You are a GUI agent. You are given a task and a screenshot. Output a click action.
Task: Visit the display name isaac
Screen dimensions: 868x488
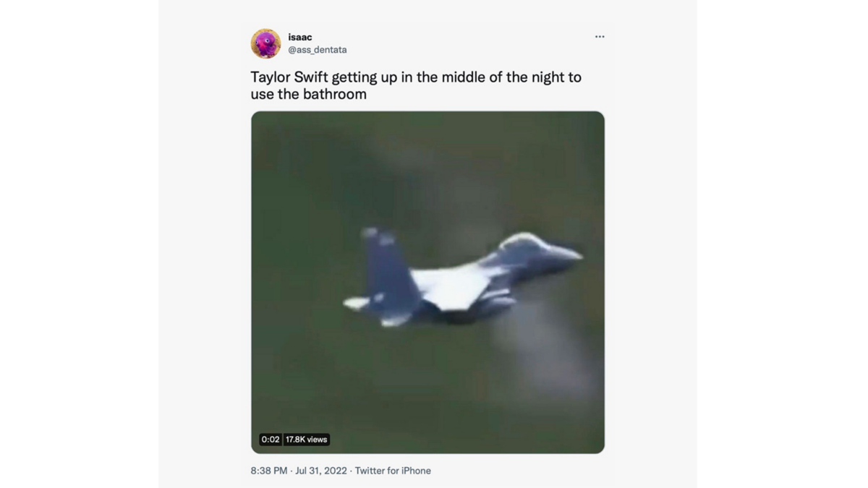pos(300,37)
